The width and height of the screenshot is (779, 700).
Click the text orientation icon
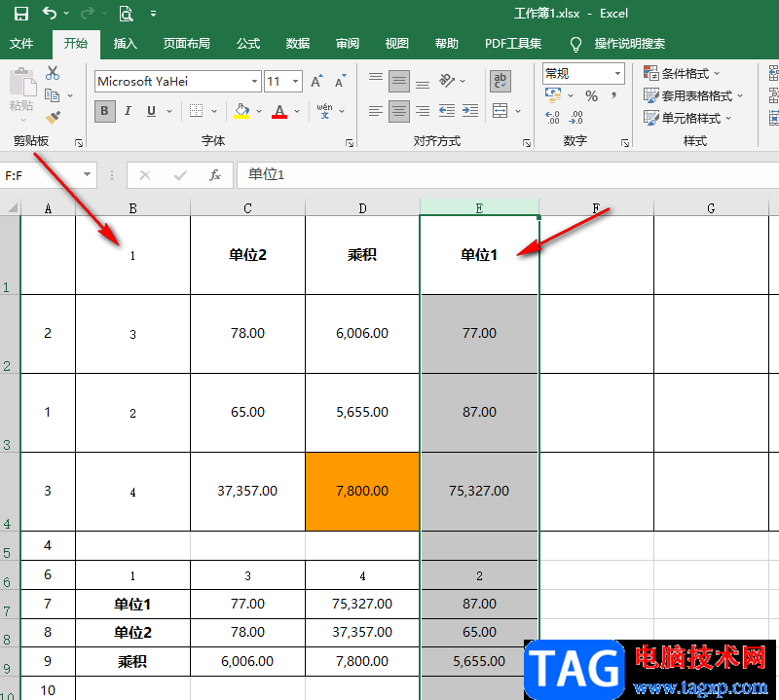coord(447,80)
